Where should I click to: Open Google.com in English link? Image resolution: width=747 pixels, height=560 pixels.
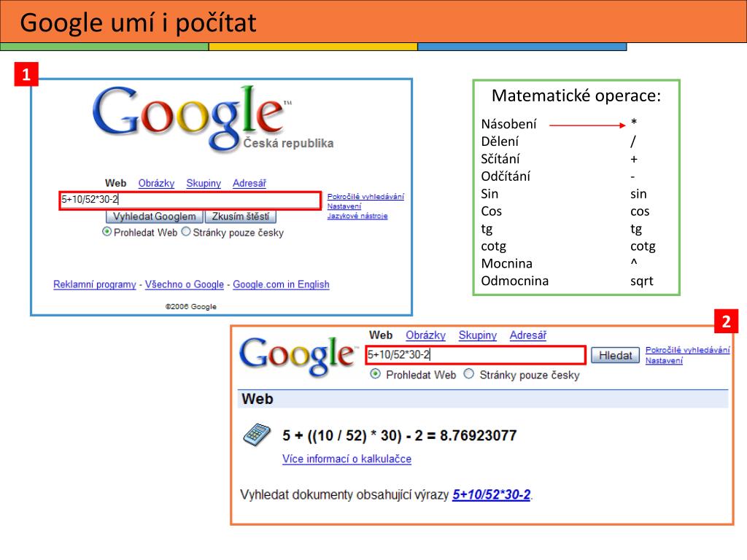281,284
